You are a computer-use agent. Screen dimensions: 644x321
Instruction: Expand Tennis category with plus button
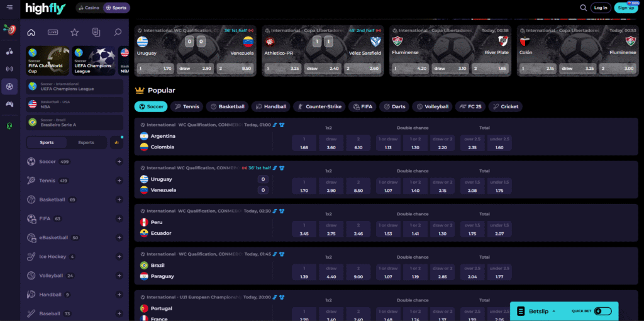click(x=119, y=181)
